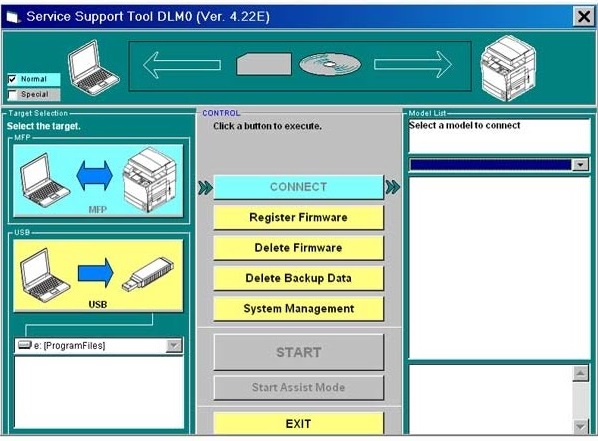The image size is (598, 441).
Task: Uncheck the Normal checkbox
Action: (12, 79)
